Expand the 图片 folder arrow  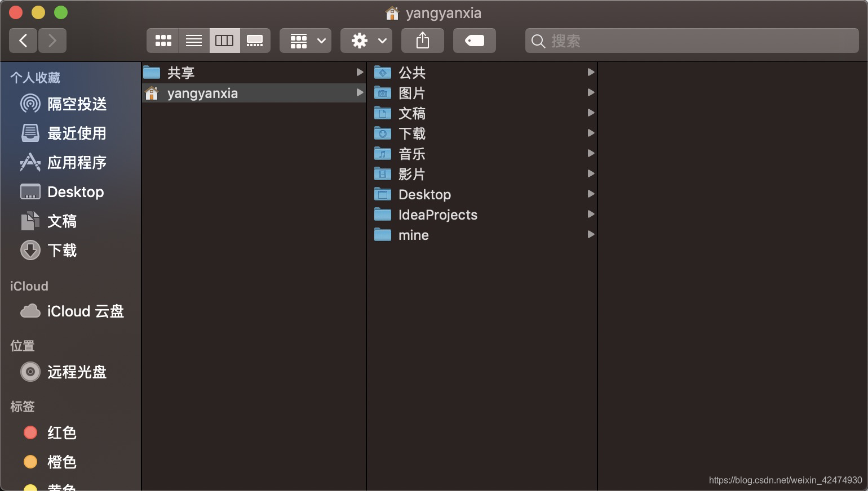[591, 92]
